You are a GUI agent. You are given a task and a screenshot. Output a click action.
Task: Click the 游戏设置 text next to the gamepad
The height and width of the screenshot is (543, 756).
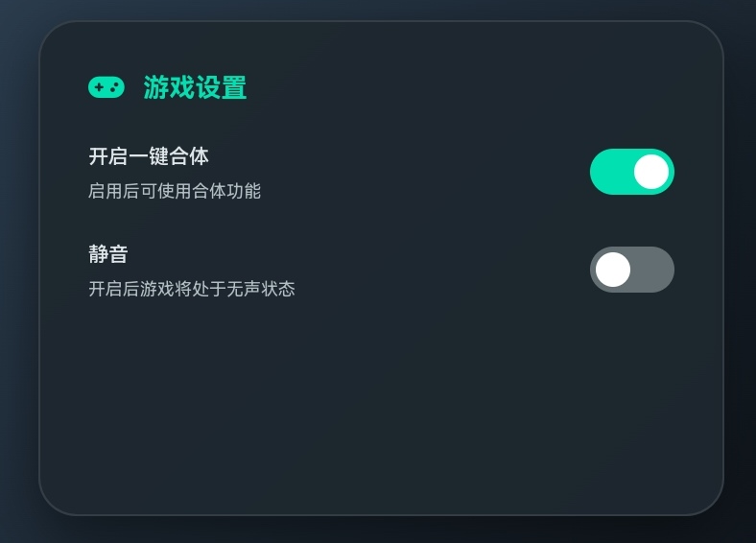click(x=195, y=88)
